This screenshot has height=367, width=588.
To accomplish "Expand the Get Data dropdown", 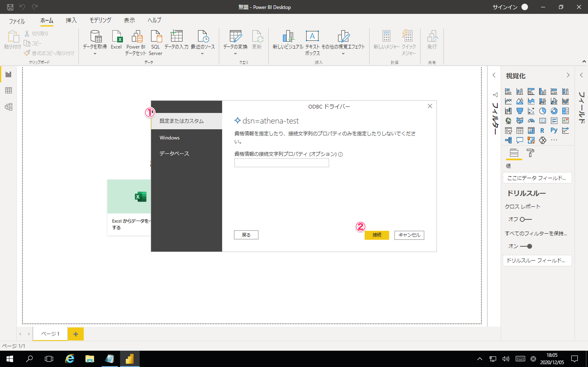I will pyautogui.click(x=95, y=54).
